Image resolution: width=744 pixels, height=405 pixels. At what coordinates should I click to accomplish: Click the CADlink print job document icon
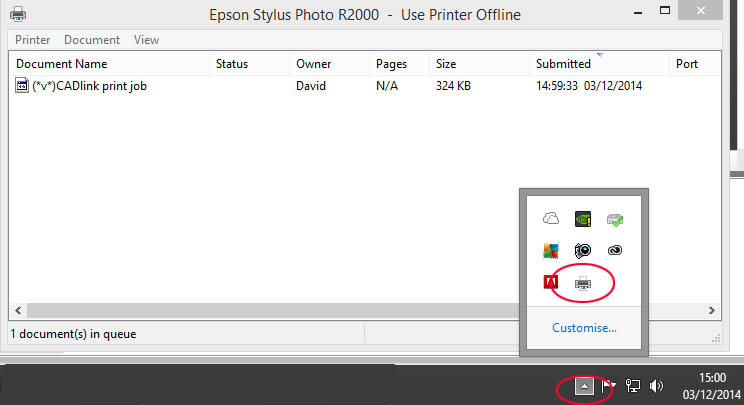(x=22, y=85)
